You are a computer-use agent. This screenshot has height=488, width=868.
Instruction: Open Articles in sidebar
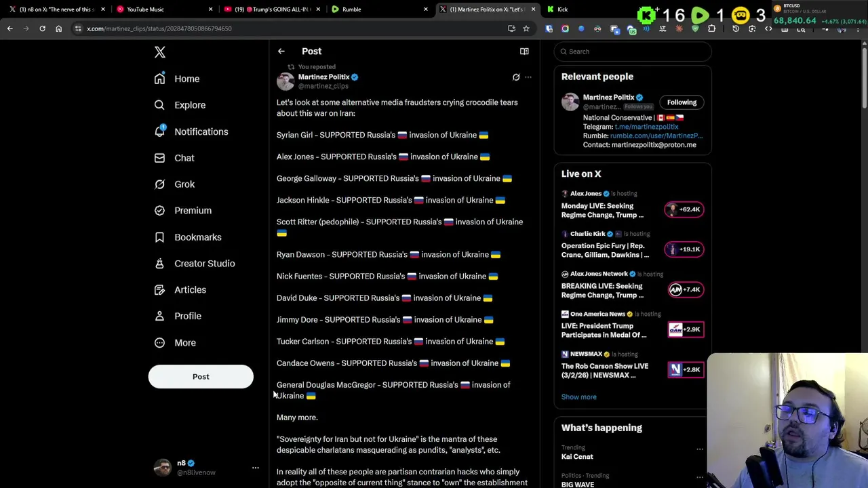coord(180,290)
